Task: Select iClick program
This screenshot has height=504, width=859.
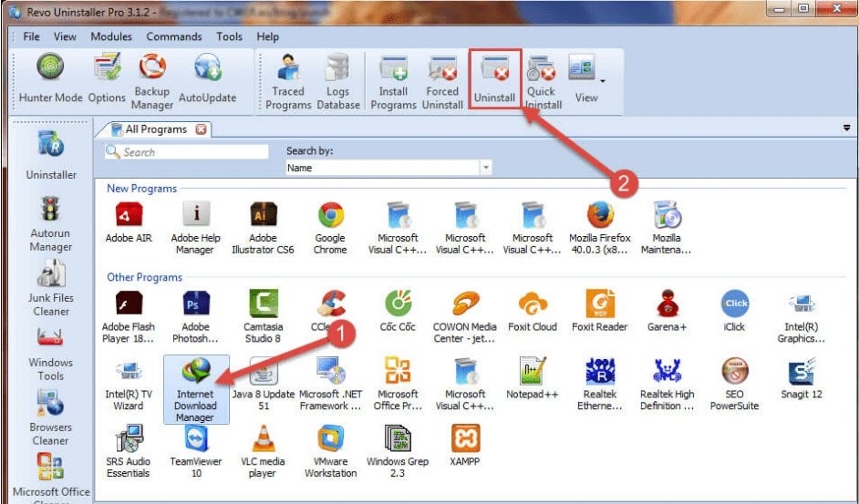Action: click(x=734, y=311)
